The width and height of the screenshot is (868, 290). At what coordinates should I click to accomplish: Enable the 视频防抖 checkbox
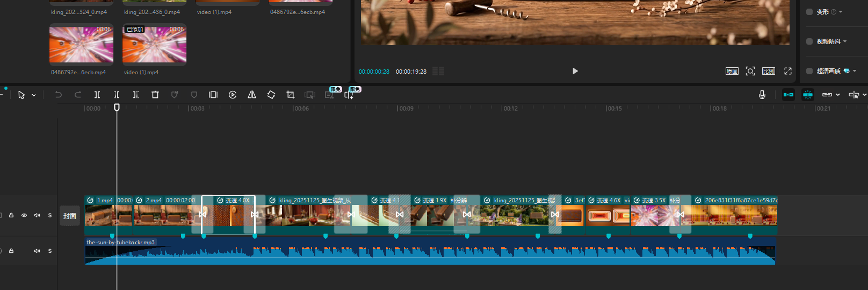pyautogui.click(x=809, y=41)
